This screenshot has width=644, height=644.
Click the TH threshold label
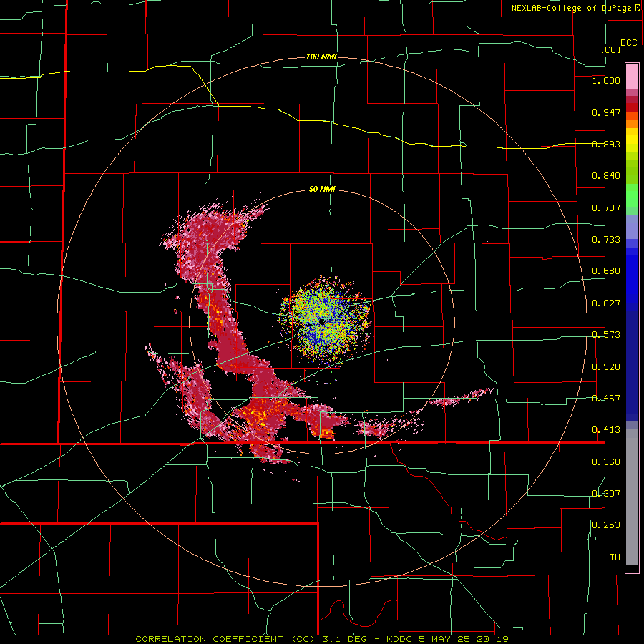[x=615, y=557]
